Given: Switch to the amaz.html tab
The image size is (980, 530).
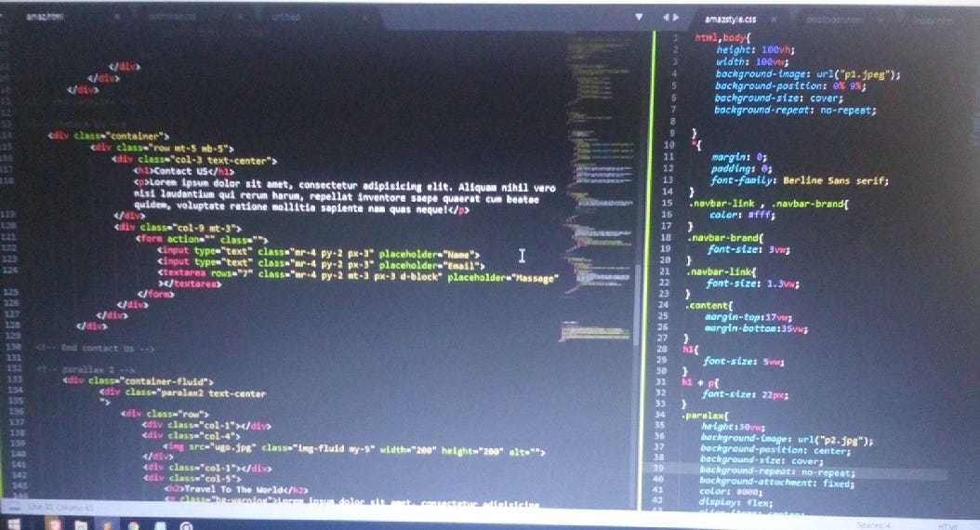Looking at the screenshot, I should [x=45, y=17].
